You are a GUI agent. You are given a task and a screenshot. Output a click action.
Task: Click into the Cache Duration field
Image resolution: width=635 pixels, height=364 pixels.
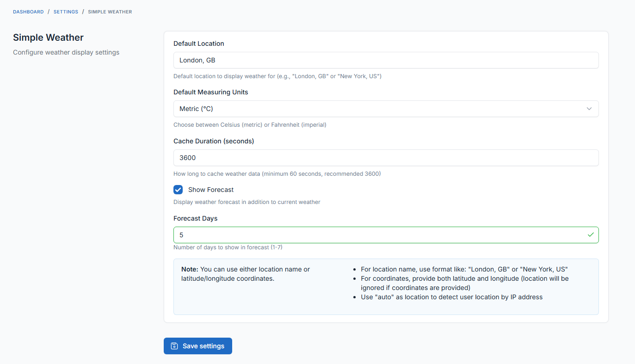(x=386, y=158)
